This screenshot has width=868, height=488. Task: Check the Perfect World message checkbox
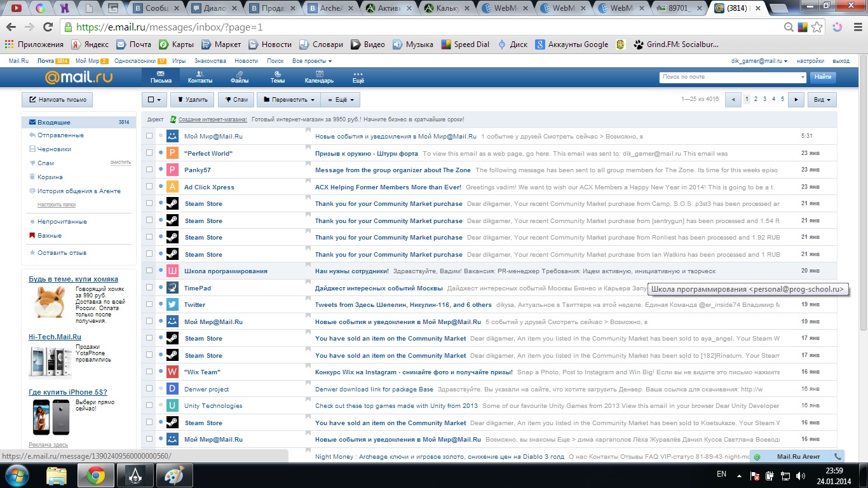[149, 153]
